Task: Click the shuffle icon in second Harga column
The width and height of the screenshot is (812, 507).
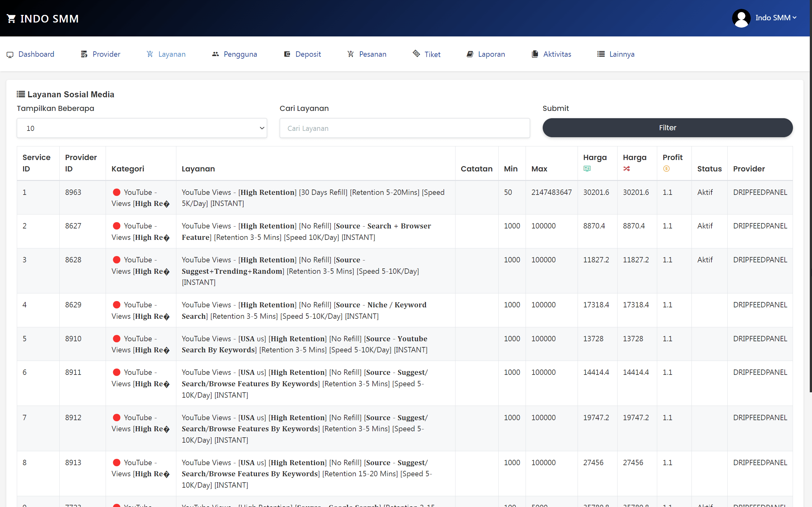Action: [x=627, y=169]
